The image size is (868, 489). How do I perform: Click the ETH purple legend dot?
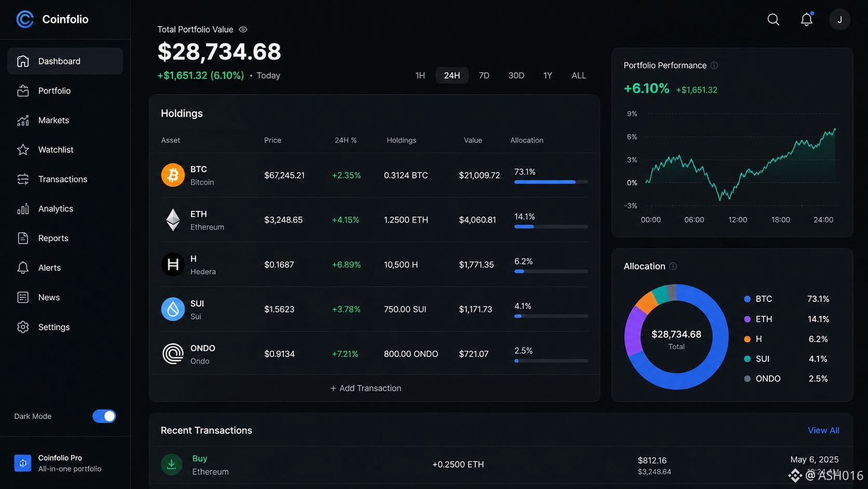pyautogui.click(x=747, y=319)
